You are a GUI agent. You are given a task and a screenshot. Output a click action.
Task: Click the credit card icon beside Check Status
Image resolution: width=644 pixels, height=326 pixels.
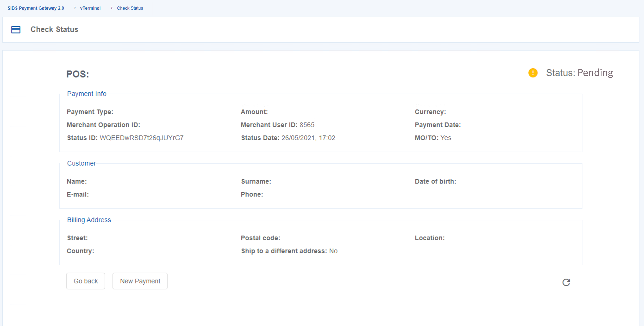[16, 30]
